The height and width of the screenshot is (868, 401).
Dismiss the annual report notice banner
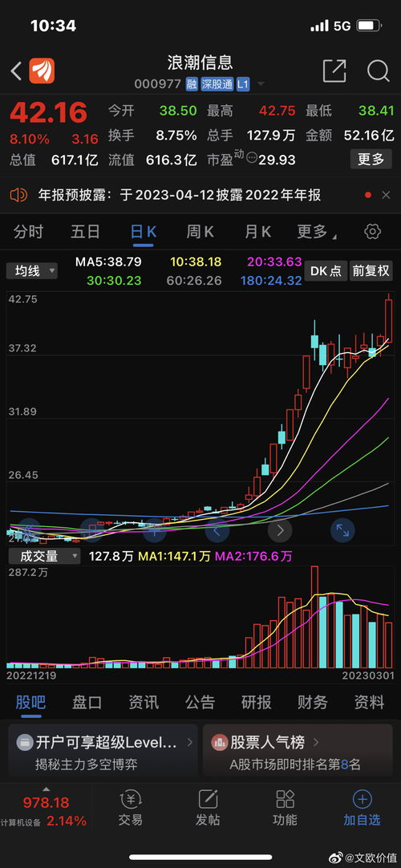386,195
